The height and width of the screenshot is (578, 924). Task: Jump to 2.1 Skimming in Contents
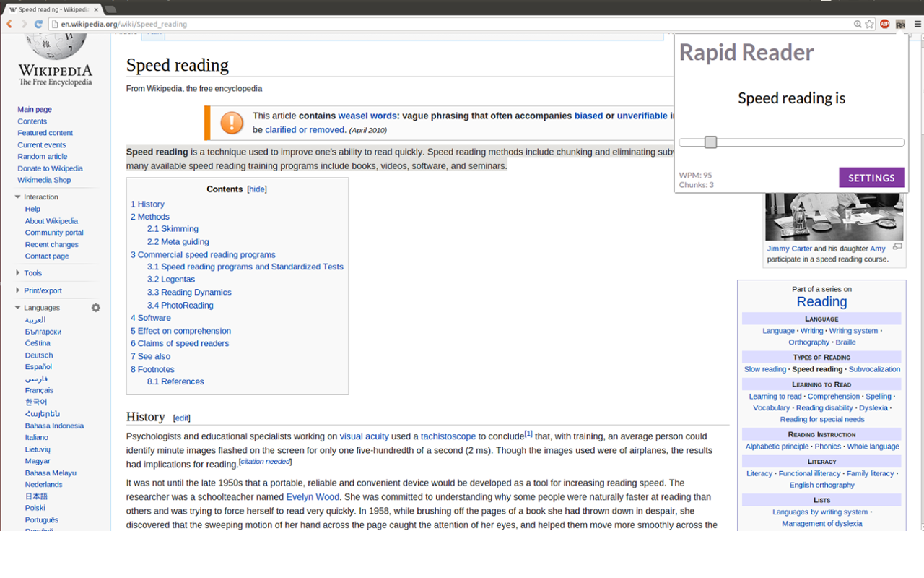point(173,229)
